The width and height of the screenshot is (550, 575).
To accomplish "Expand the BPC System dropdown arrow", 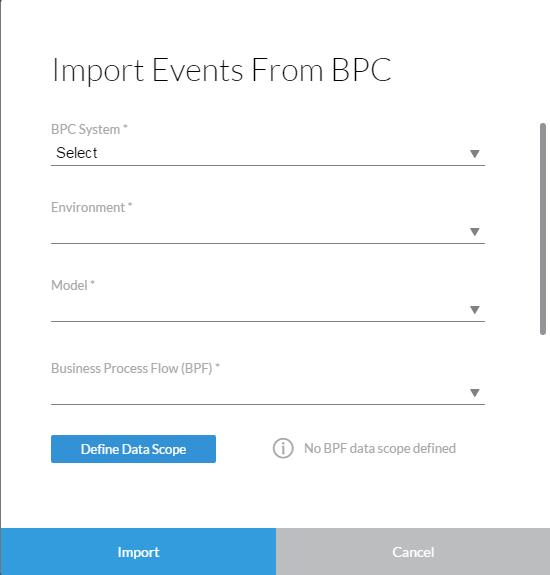I will pyautogui.click(x=474, y=154).
